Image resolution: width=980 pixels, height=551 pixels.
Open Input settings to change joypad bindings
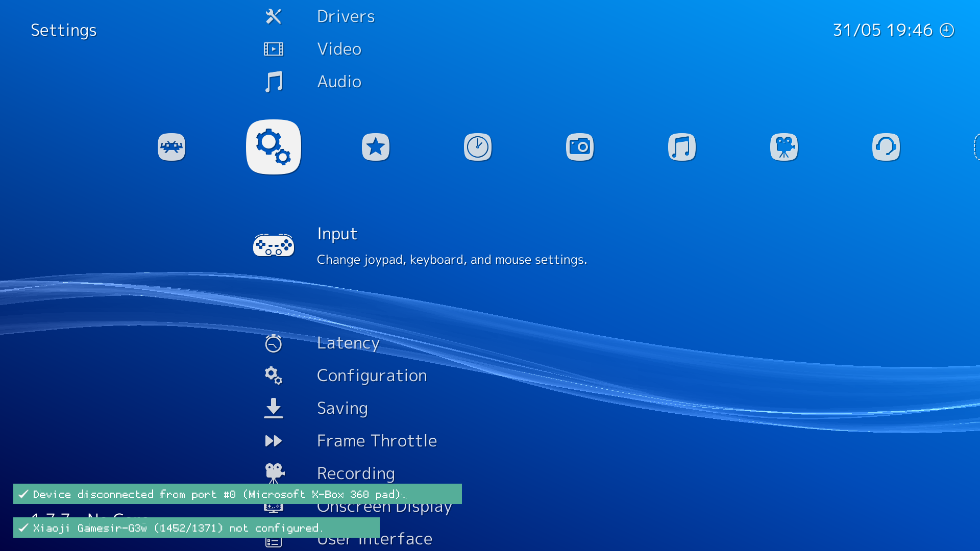[337, 234]
